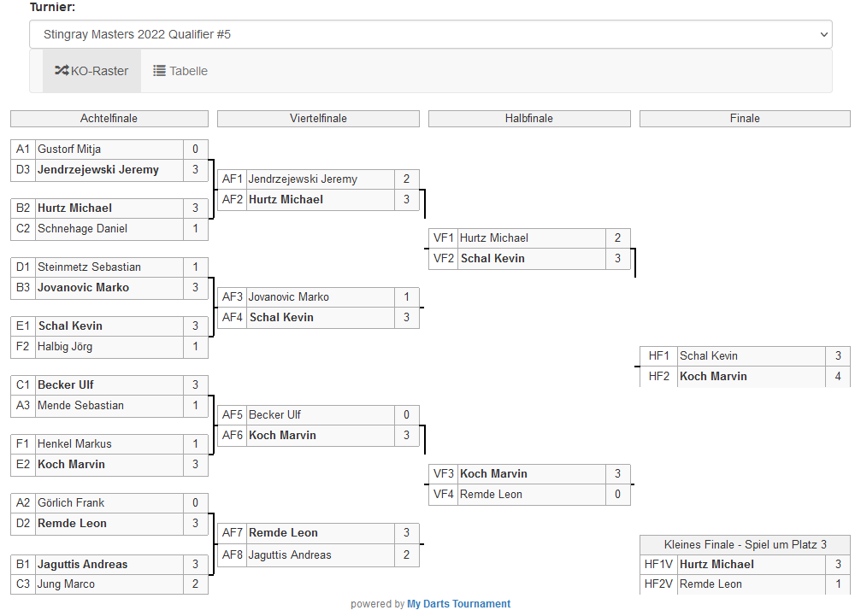Click Hurtz Michael in the Kleines Finale
Image resolution: width=855 pixels, height=616 pixels.
[x=716, y=565]
